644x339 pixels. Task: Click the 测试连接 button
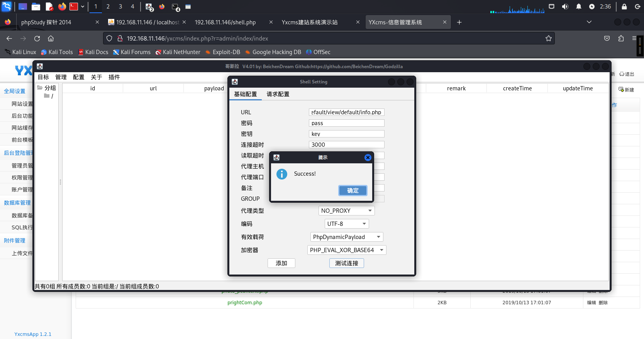coord(347,263)
